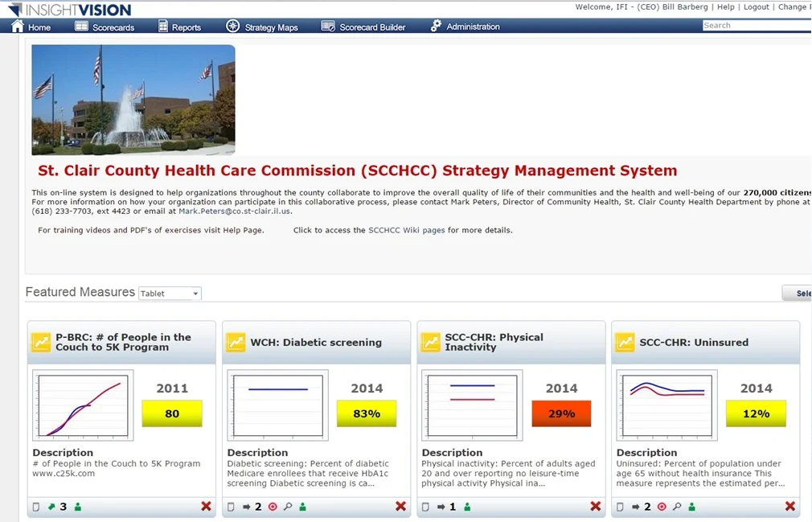Click the chart icon on Couch to 5K card

click(x=41, y=343)
